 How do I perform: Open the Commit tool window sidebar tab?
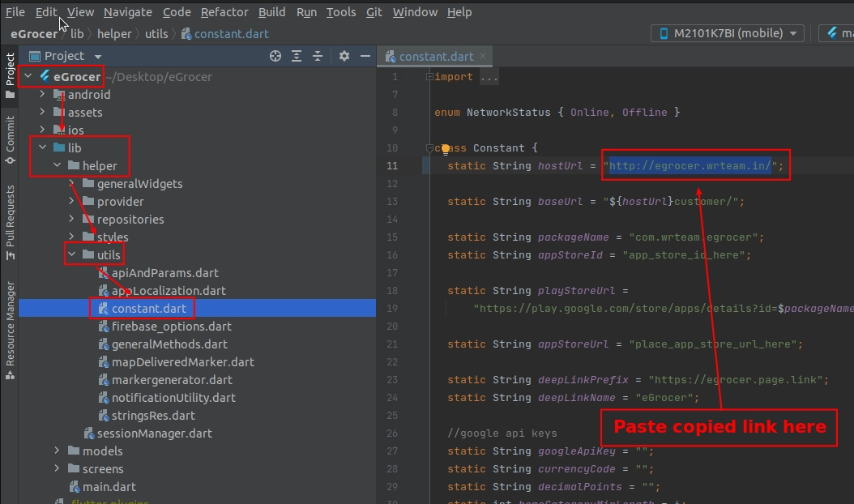point(10,140)
